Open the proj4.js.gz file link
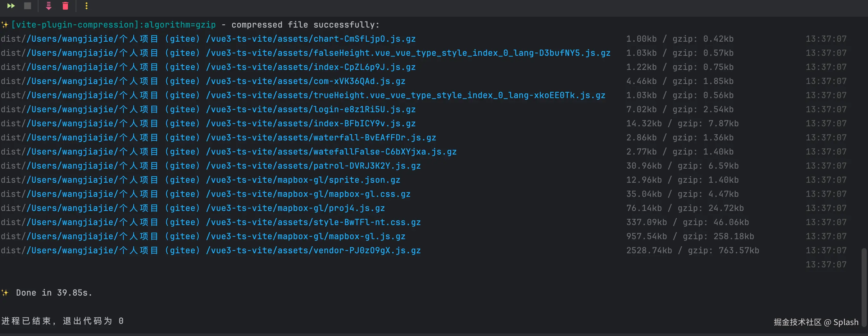 click(205, 208)
